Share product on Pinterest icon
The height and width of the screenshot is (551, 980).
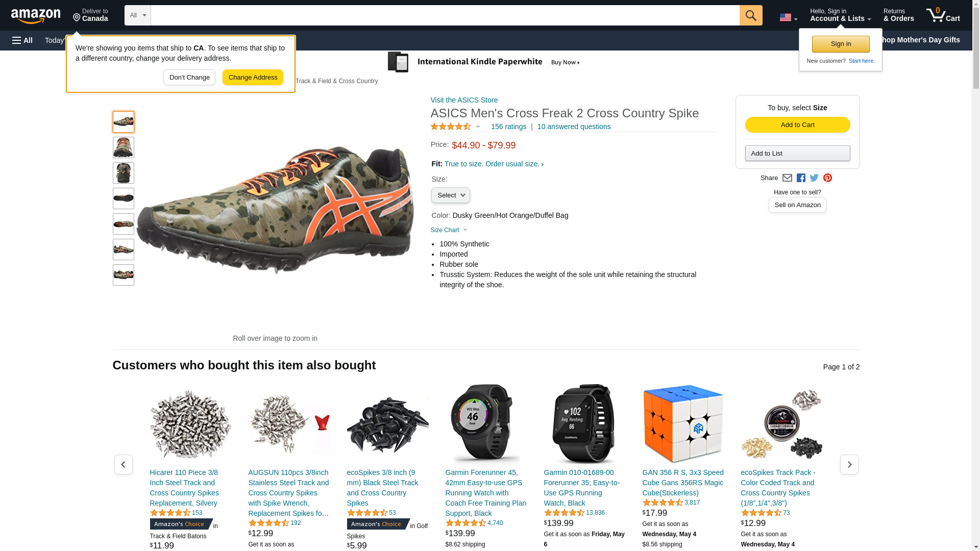(x=827, y=178)
